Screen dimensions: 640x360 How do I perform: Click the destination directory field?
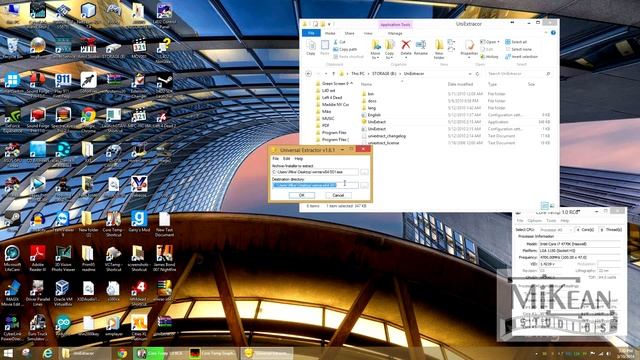click(315, 185)
